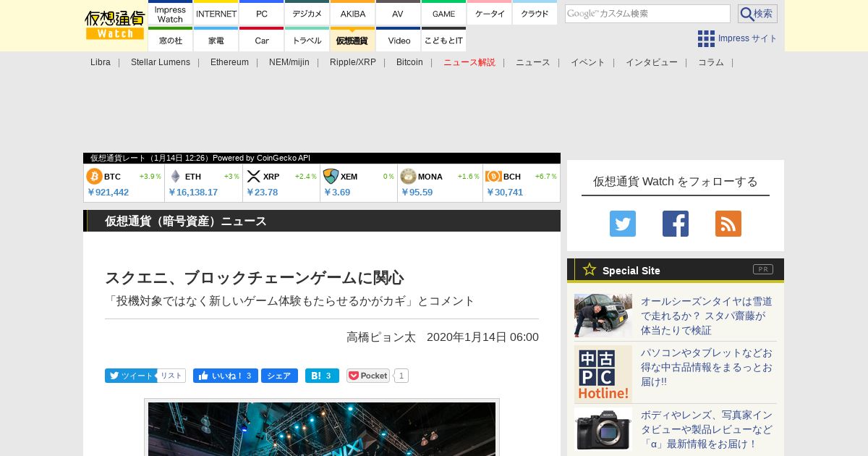Open the オールシーズンタイヤ article link
The height and width of the screenshot is (456, 868).
tap(707, 316)
